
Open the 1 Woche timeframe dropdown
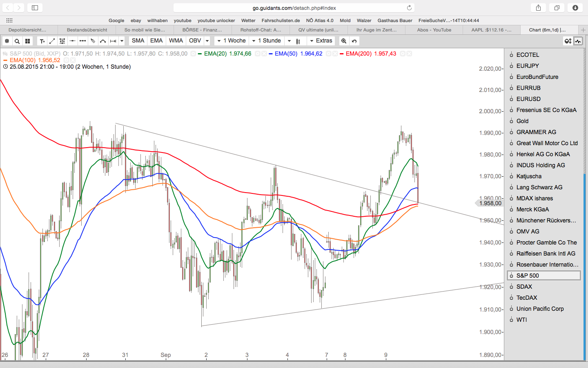(231, 40)
